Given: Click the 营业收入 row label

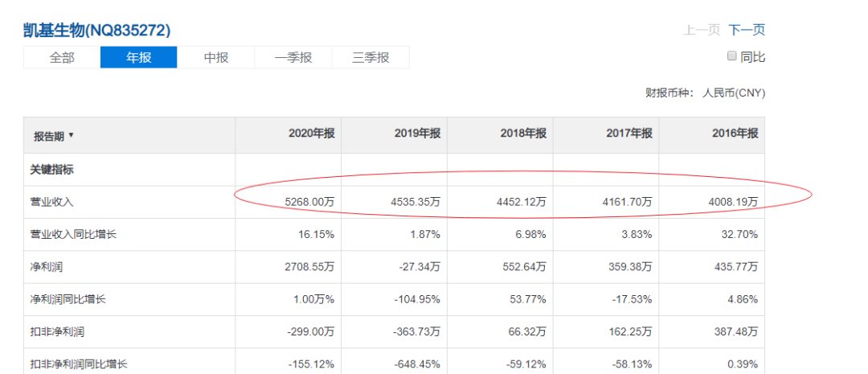Looking at the screenshot, I should click(51, 202).
